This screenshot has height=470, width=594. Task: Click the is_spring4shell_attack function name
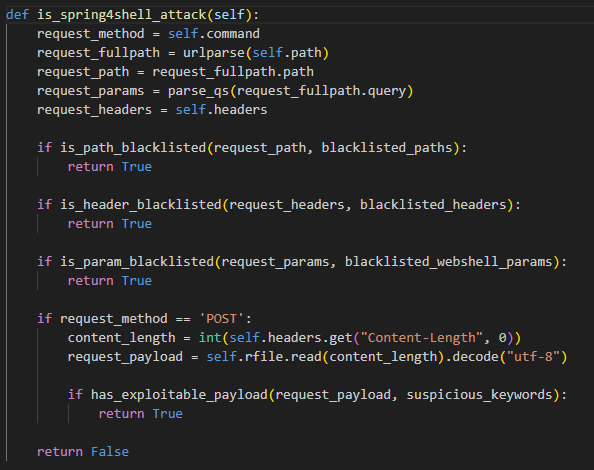pyautogui.click(x=122, y=15)
